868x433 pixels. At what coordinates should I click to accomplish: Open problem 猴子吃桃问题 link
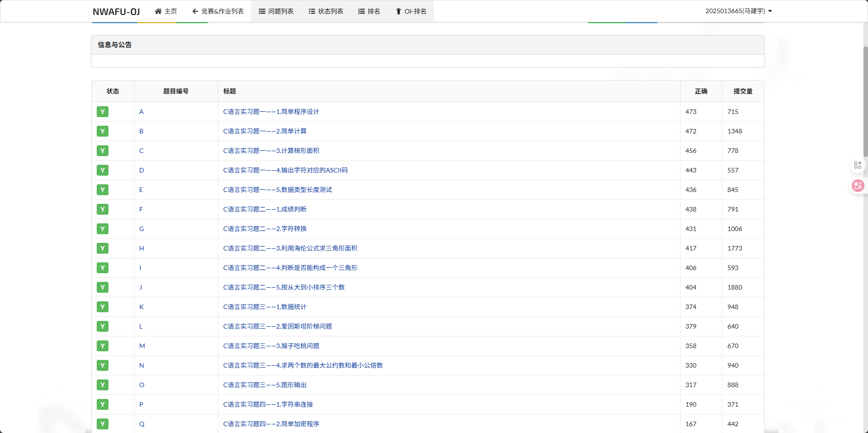pyautogui.click(x=271, y=346)
